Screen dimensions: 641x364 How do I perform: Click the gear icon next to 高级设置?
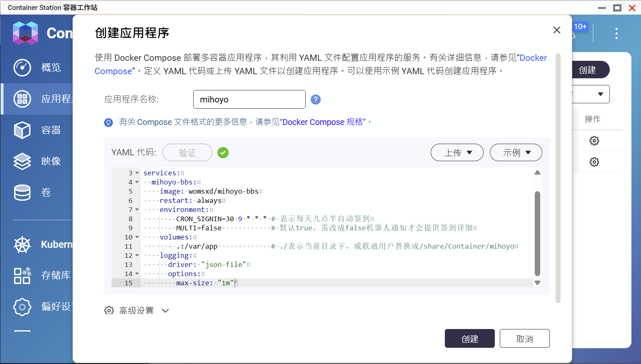tap(109, 310)
